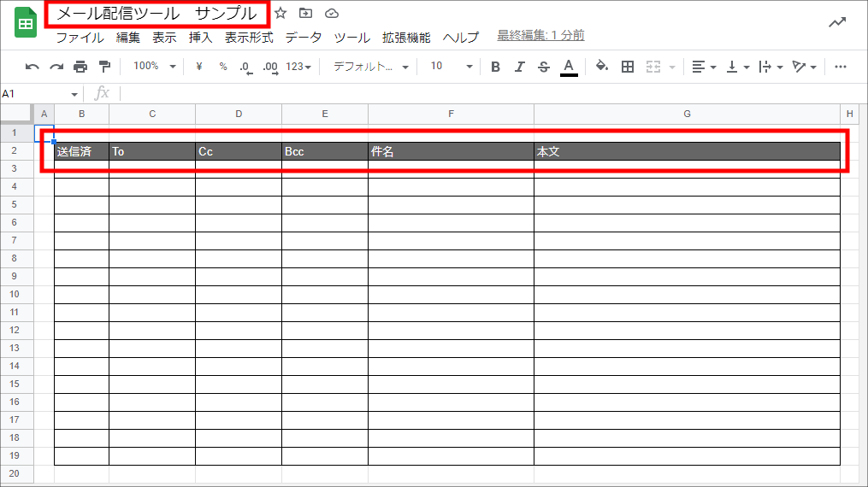Open the 拡張機能 menu

click(406, 38)
